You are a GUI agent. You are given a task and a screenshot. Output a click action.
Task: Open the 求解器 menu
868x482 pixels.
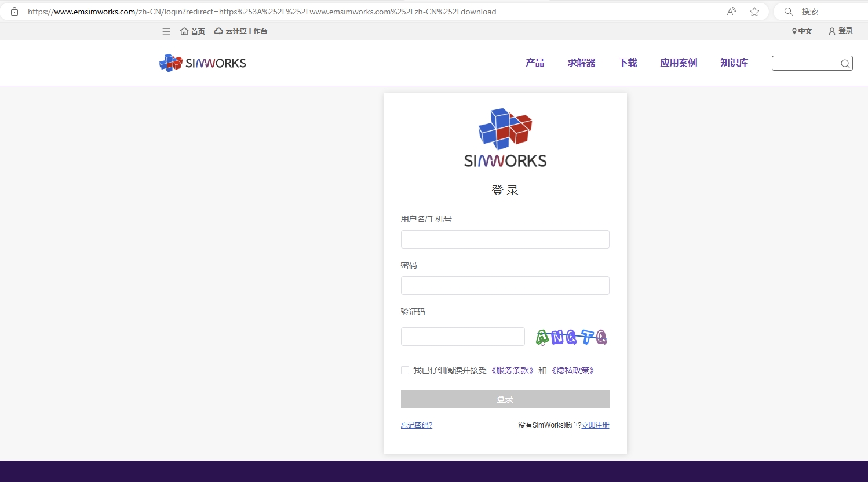pos(581,63)
